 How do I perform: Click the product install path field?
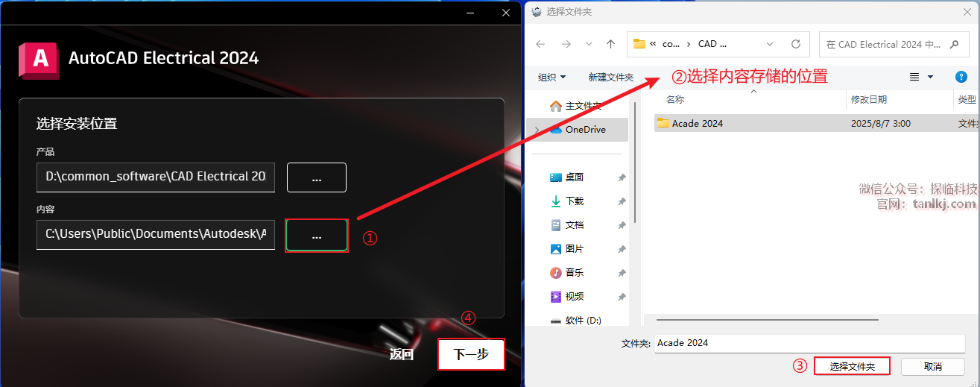(156, 177)
